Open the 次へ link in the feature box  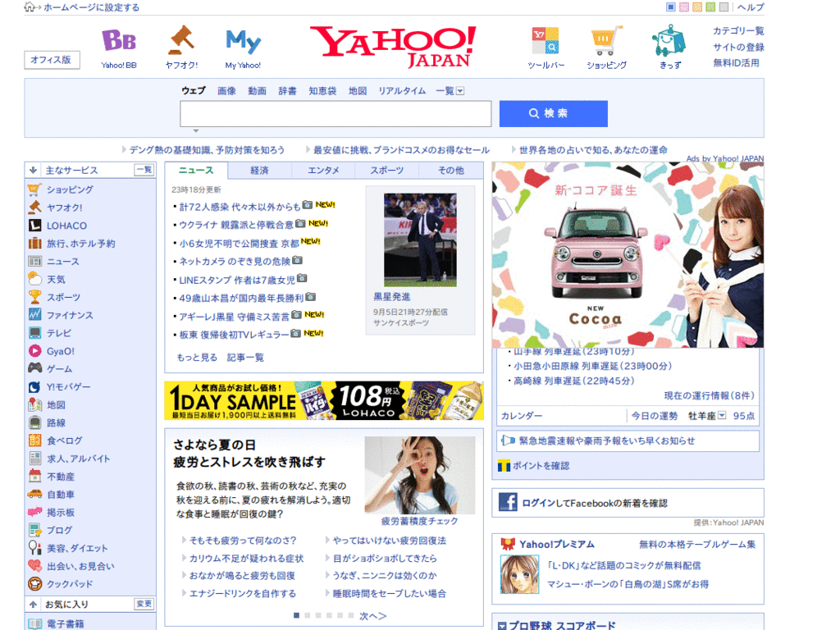click(373, 616)
